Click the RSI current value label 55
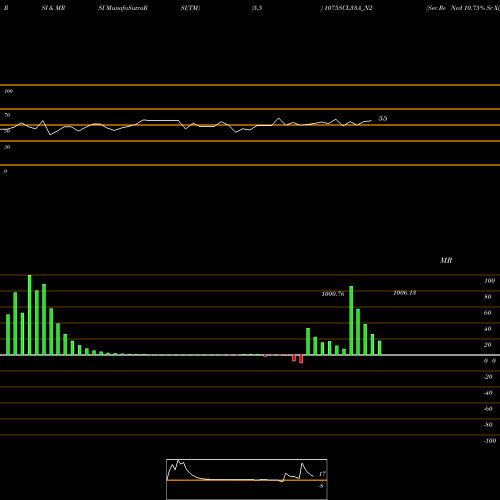 click(383, 118)
